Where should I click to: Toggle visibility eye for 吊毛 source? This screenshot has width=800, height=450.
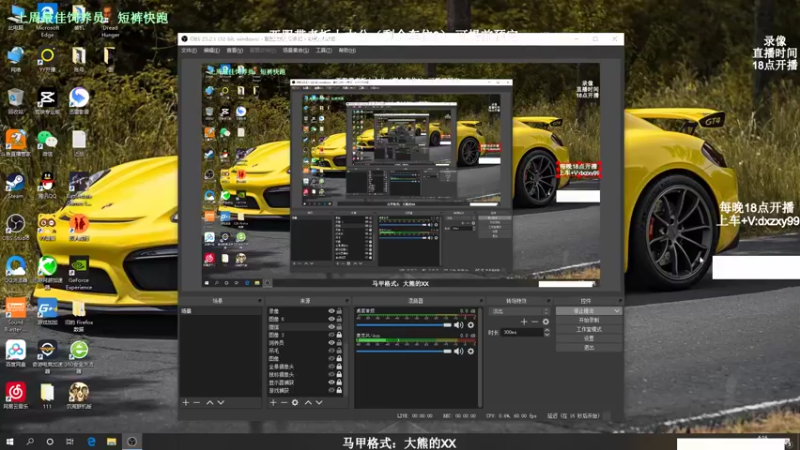pyautogui.click(x=332, y=351)
